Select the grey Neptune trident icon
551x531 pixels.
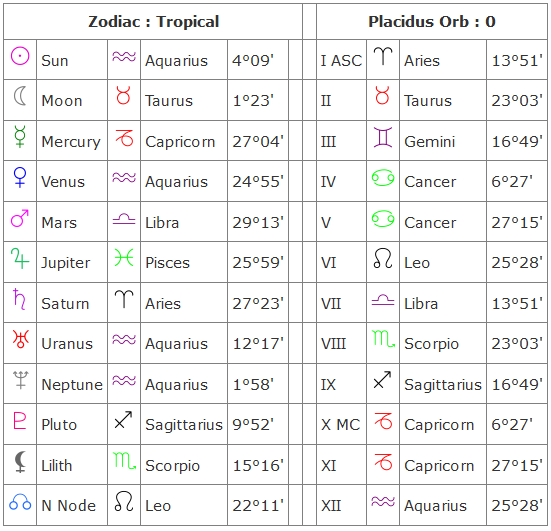coord(20,380)
